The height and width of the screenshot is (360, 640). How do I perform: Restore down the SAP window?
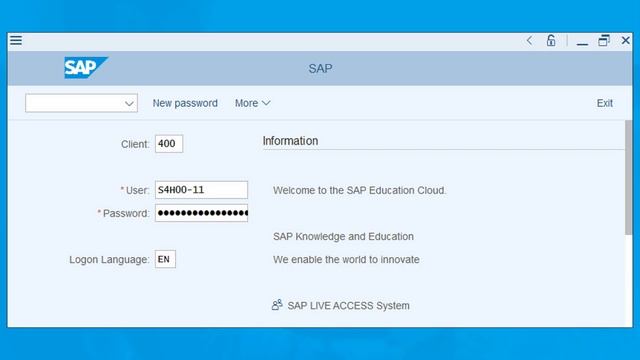pyautogui.click(x=604, y=40)
